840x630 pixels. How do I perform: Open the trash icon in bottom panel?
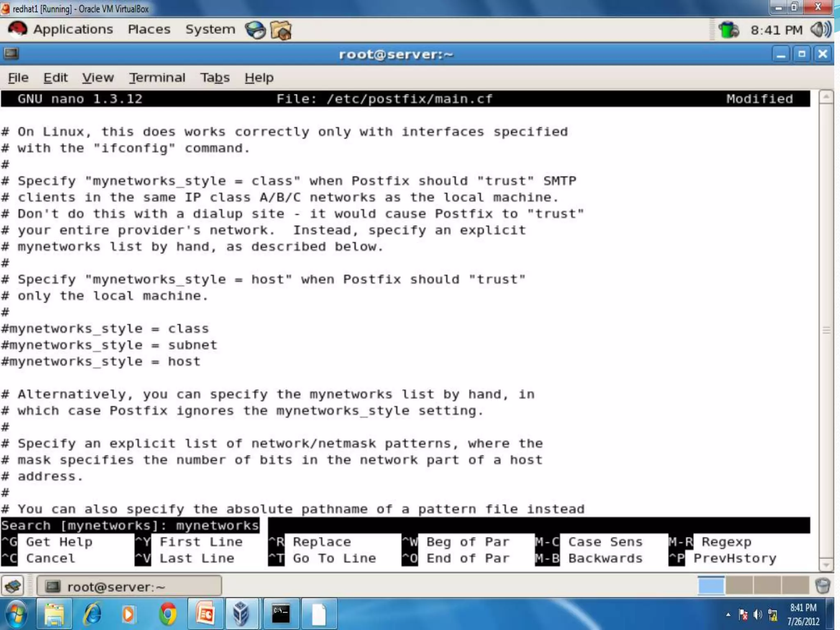pyautogui.click(x=822, y=586)
